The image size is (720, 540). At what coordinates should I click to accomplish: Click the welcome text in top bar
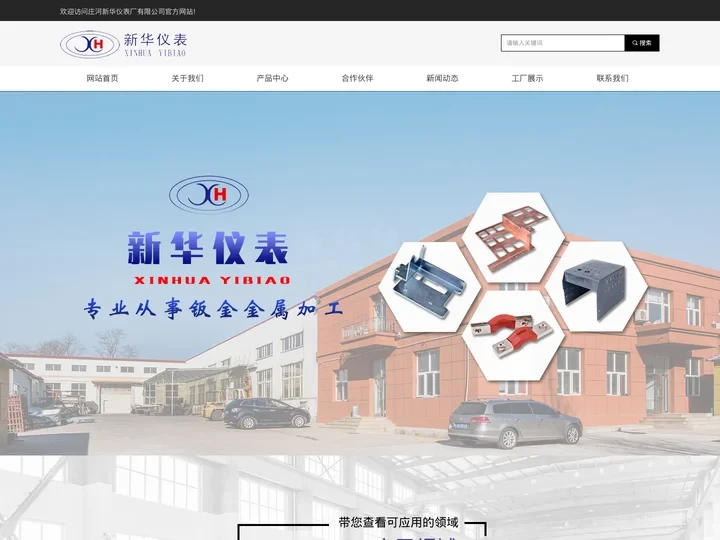pyautogui.click(x=128, y=11)
